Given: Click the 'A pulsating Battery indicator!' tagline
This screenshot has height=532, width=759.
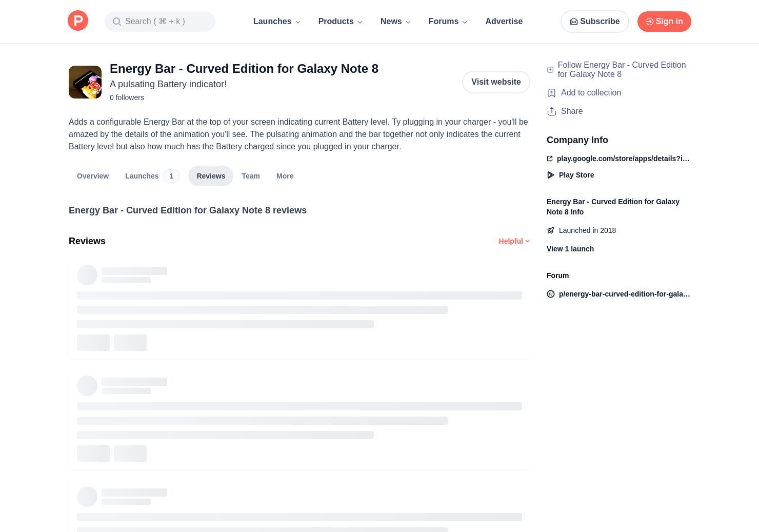Looking at the screenshot, I should pos(168,84).
